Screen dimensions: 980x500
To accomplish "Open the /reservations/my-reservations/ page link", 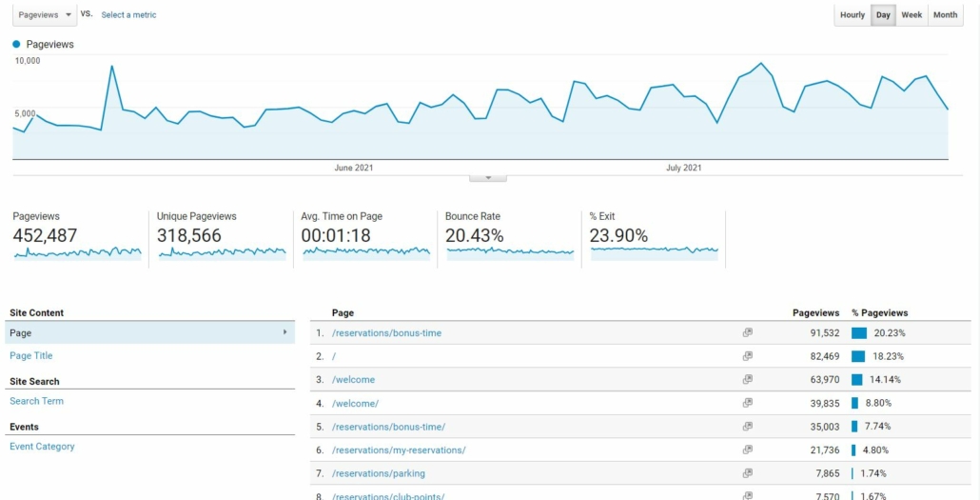I will pyautogui.click(x=399, y=450).
